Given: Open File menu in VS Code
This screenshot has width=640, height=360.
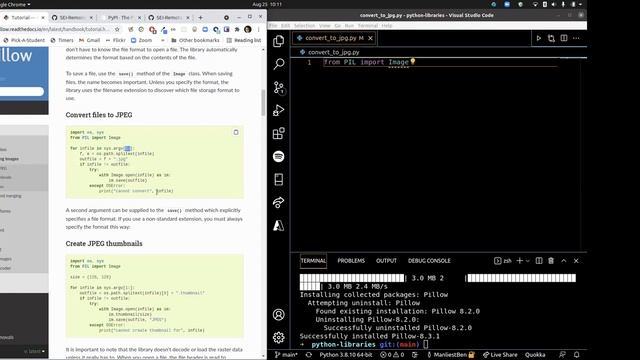Looking at the screenshot, I should [x=273, y=25].
